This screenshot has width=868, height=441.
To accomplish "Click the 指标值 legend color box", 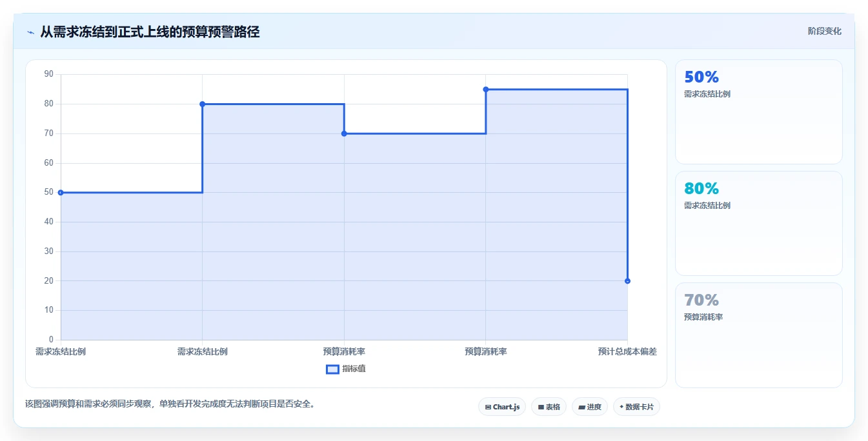I will (332, 369).
